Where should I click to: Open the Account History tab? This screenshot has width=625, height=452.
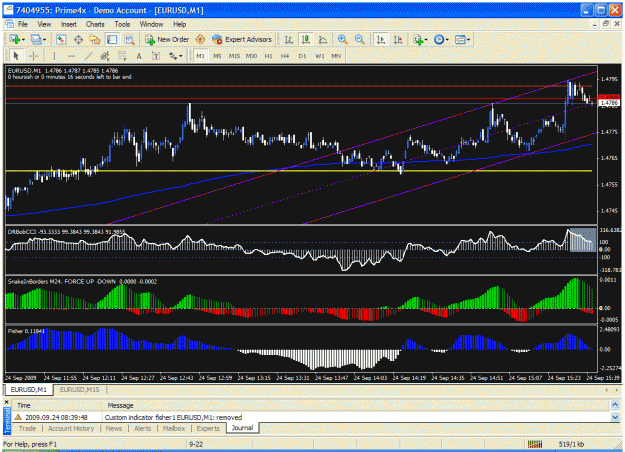point(71,428)
